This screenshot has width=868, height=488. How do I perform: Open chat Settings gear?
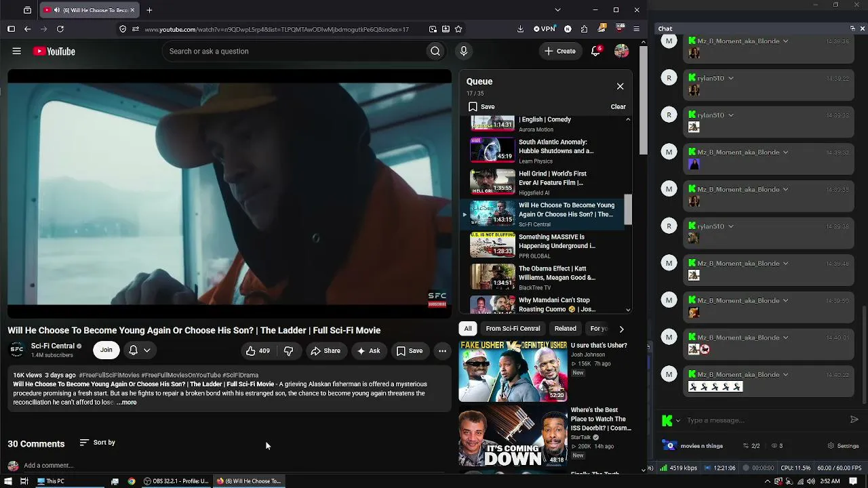(844, 446)
